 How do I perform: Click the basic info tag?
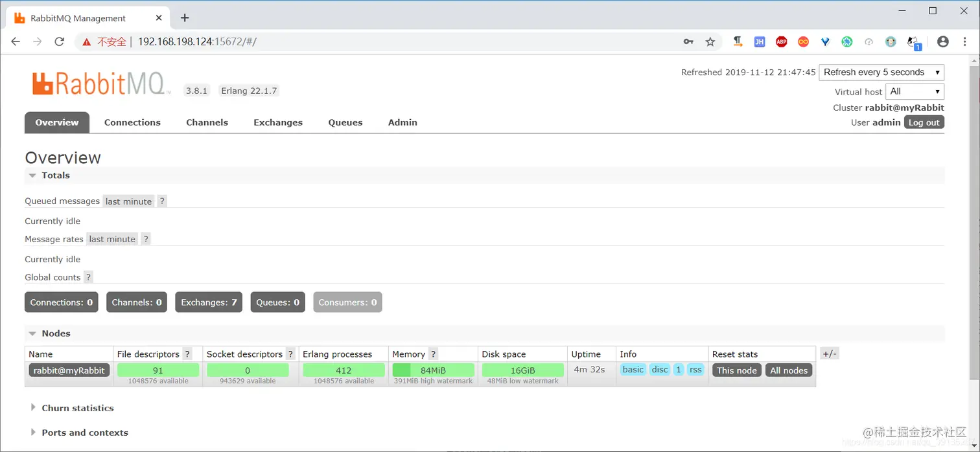633,370
